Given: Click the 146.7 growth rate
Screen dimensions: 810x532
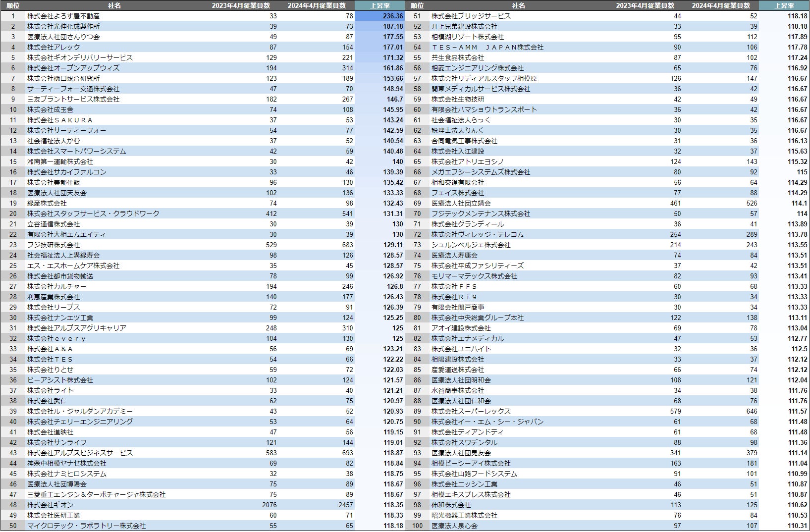Looking at the screenshot, I should click(395, 99).
